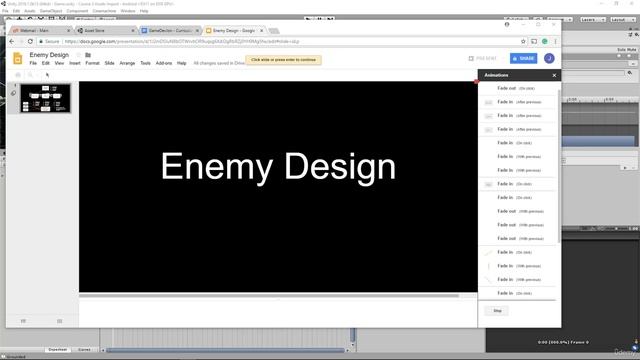This screenshot has width=640, height=360.
Task: Click the Enemy Design document title
Action: pos(49,55)
